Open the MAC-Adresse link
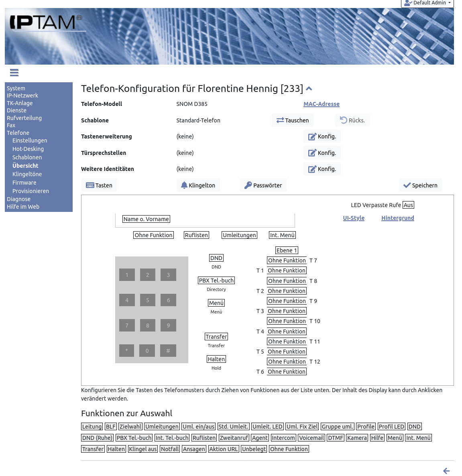462x476 pixels. [x=321, y=104]
